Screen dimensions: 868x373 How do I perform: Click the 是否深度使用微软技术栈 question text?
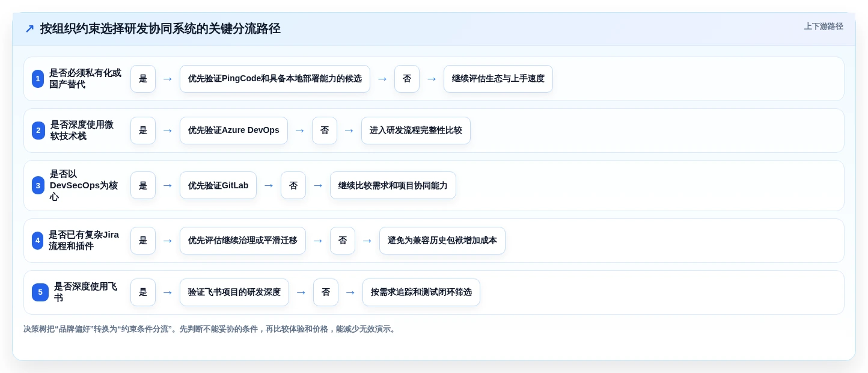pos(82,131)
